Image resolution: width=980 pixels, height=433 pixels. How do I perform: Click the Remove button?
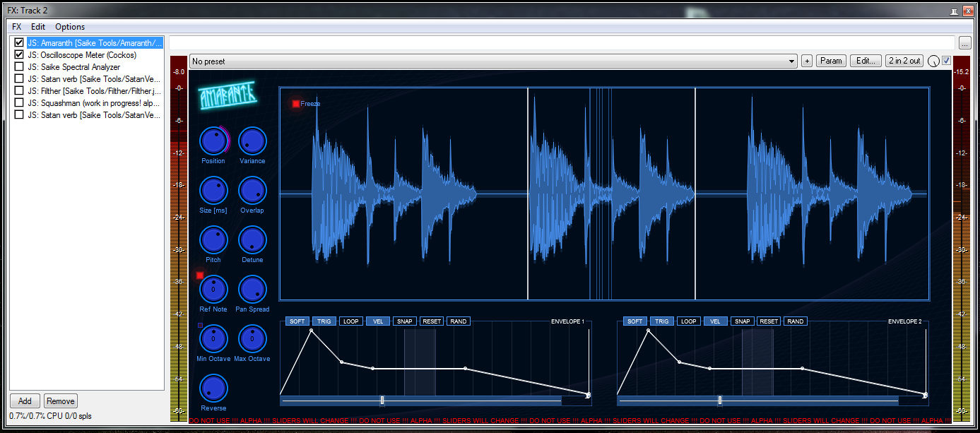pyautogui.click(x=61, y=401)
